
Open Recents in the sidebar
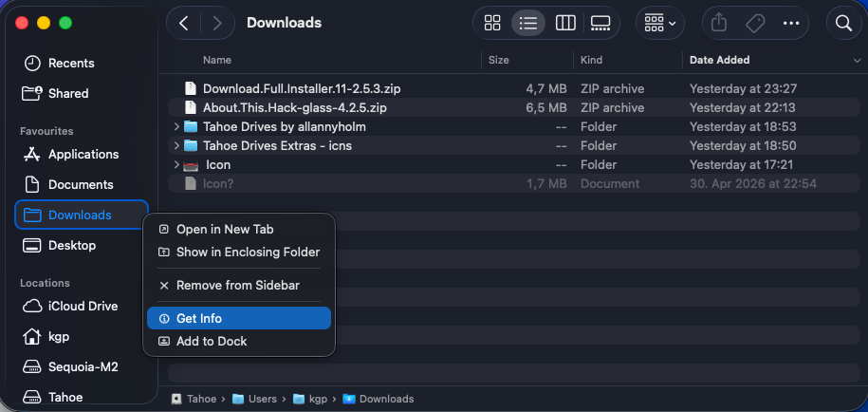tap(60, 63)
